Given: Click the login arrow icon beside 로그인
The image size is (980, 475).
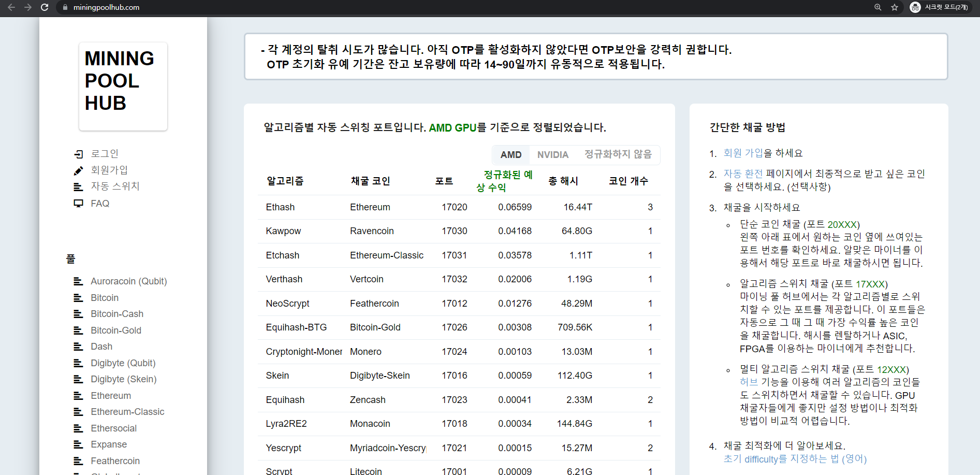Looking at the screenshot, I should [79, 154].
